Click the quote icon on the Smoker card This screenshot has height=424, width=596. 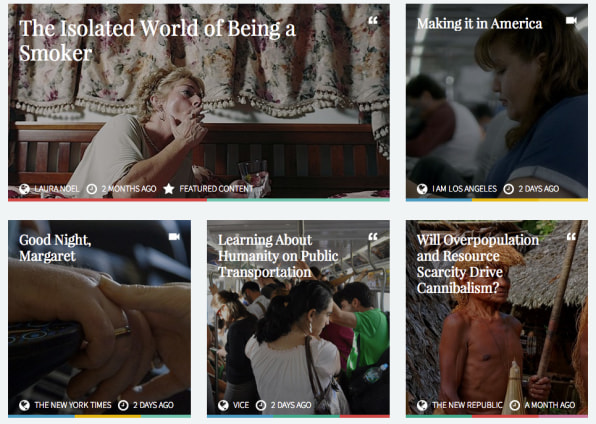pyautogui.click(x=373, y=20)
